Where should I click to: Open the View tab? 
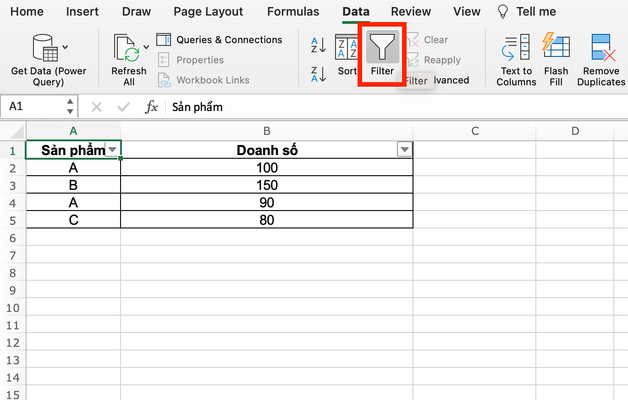tap(467, 12)
